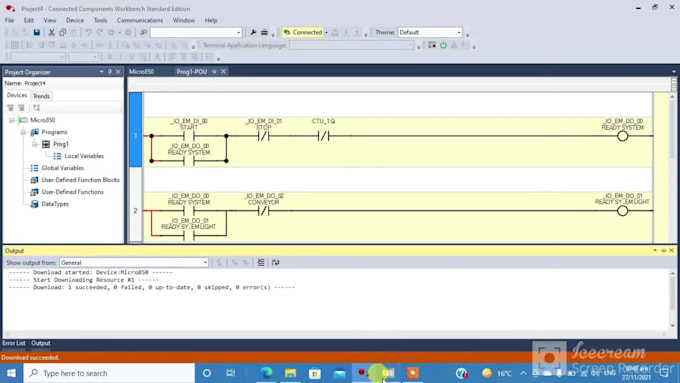680x383 pixels.
Task: Collapse the Programs tree node
Action: tap(23, 132)
